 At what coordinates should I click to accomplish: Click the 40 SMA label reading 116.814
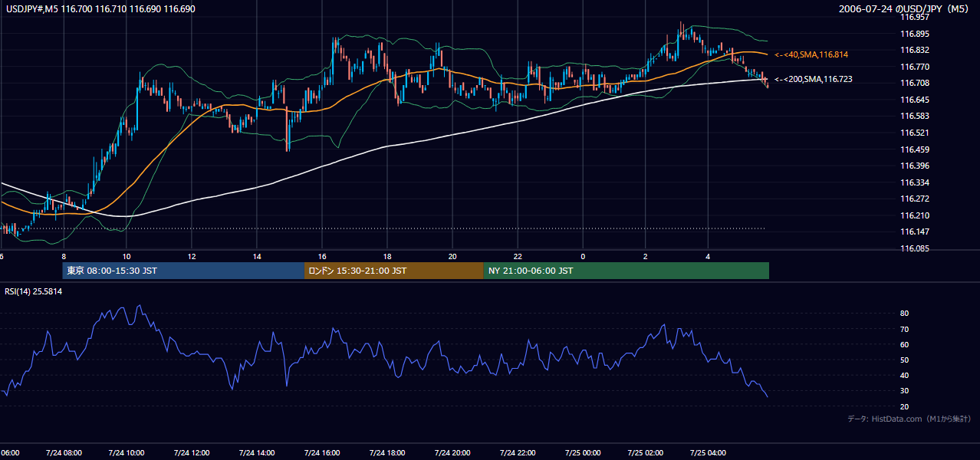811,55
